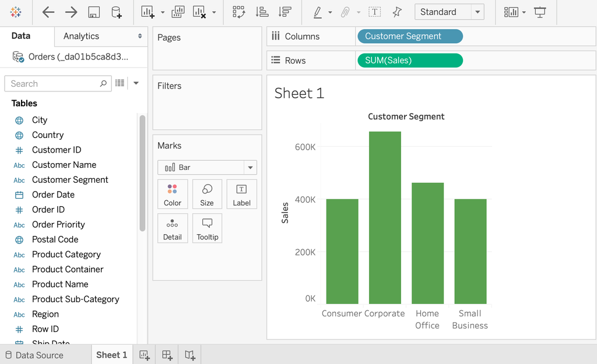Select the Product Category field
The height and width of the screenshot is (364, 597).
(x=67, y=255)
